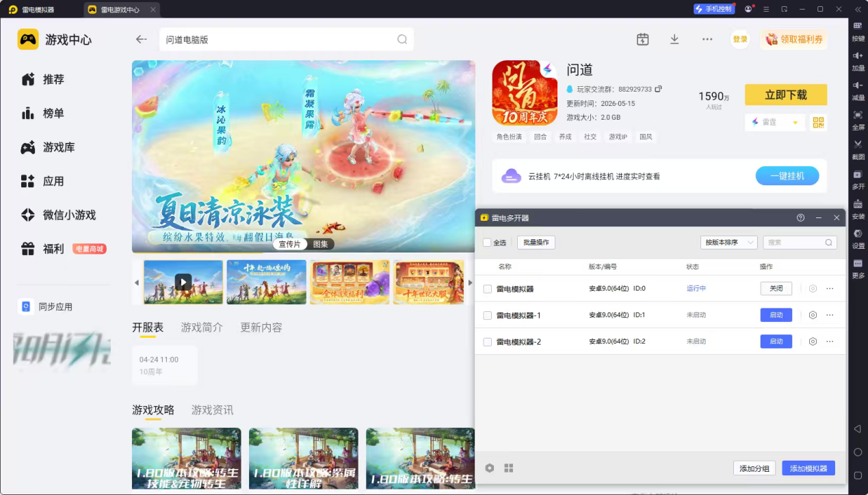
Task: Open settings hexagon for 雷电模拟器-1 row
Action: pyautogui.click(x=813, y=315)
